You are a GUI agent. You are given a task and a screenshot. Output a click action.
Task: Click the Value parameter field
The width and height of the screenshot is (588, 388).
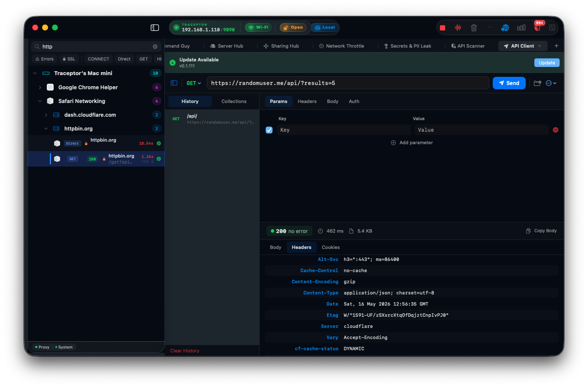(x=482, y=130)
